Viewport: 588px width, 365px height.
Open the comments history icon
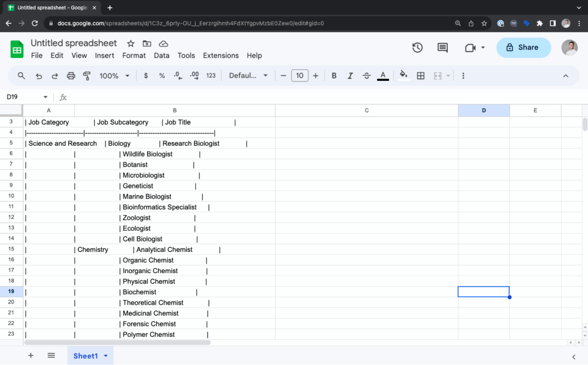pos(443,48)
